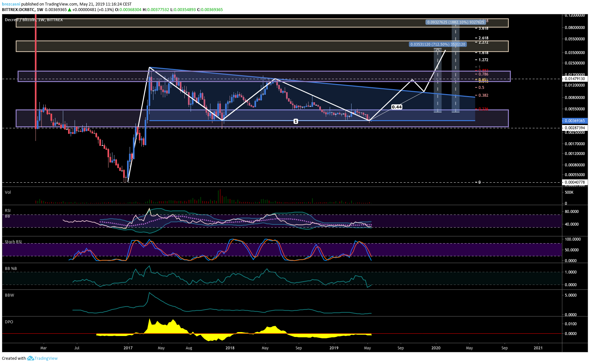Click the 1.272 Fibonacci level label
590x364 pixels.
(483, 60)
